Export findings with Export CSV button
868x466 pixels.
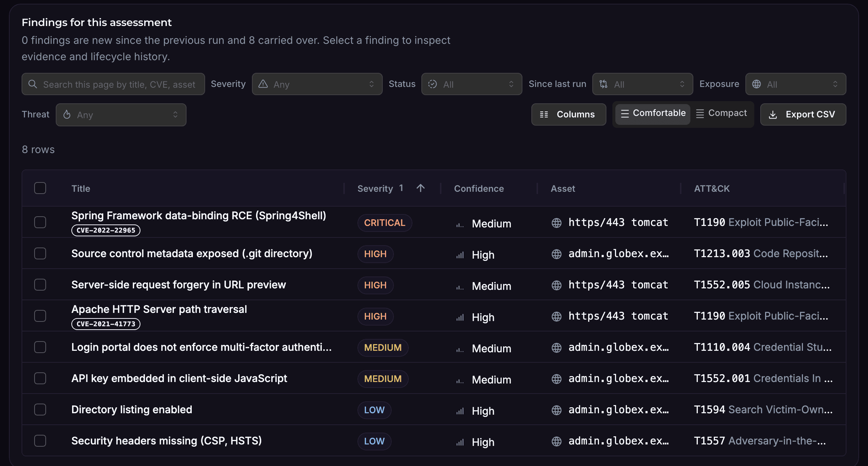pyautogui.click(x=803, y=114)
